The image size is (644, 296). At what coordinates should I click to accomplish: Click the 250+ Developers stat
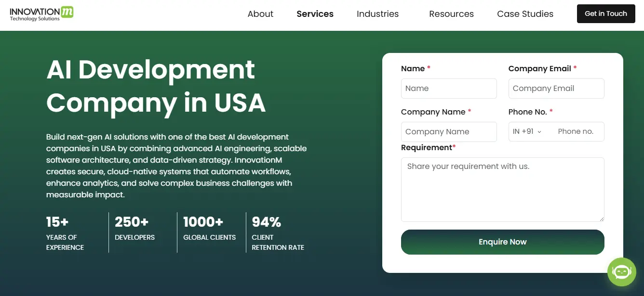[135, 228]
